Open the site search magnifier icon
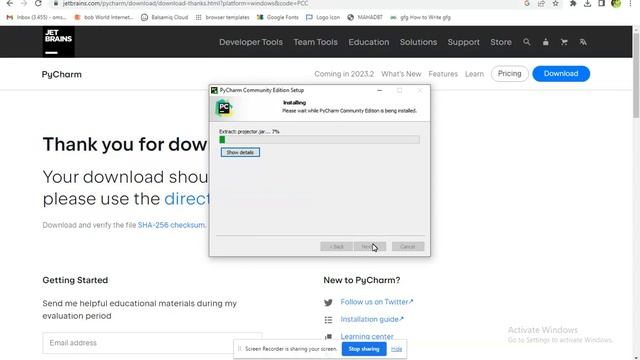 tap(527, 42)
